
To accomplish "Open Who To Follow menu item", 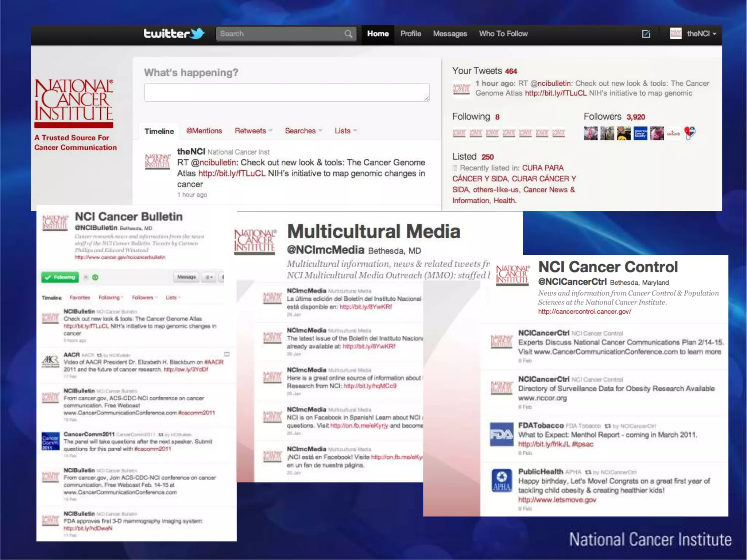I will 503,34.
